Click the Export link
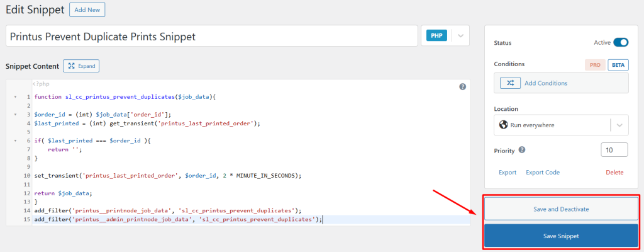Viewport: 644px width, 252px height. click(508, 173)
